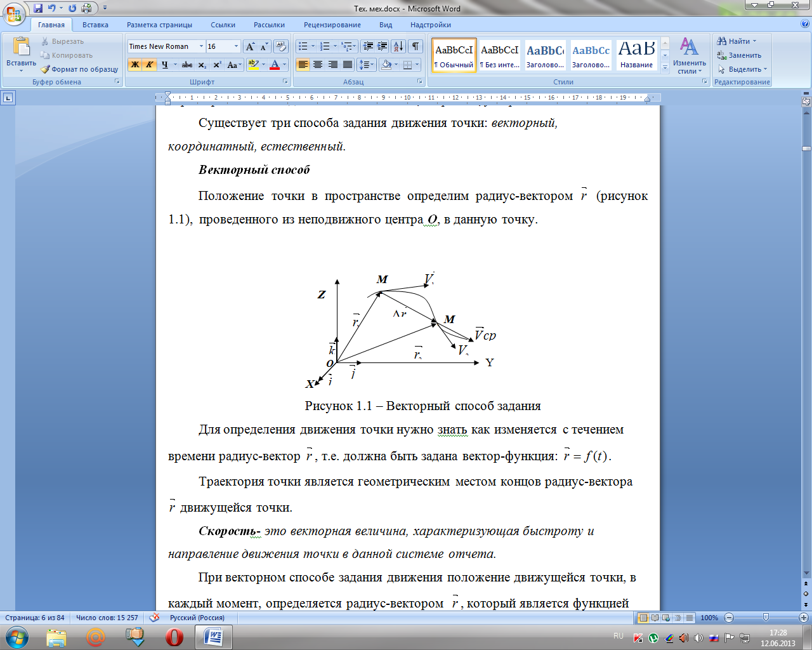Click the Формат по образцу format painter
812x650 pixels.
coord(80,69)
